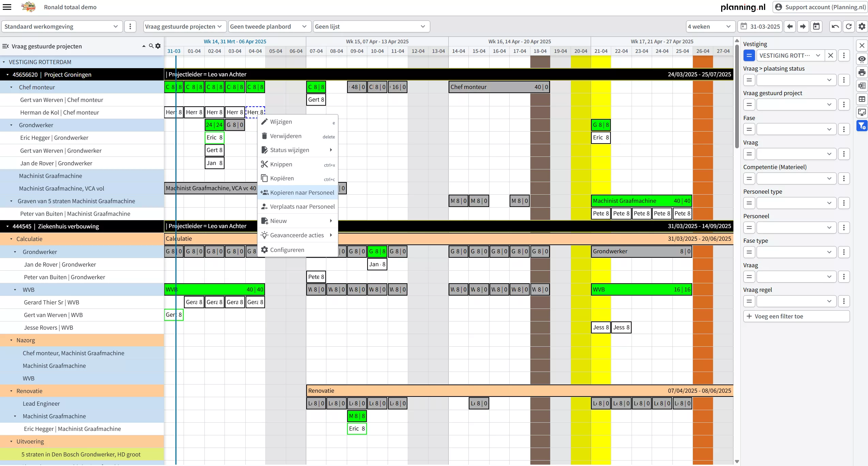
Task: Open Standaard werkomgeving dropdown
Action: point(61,27)
